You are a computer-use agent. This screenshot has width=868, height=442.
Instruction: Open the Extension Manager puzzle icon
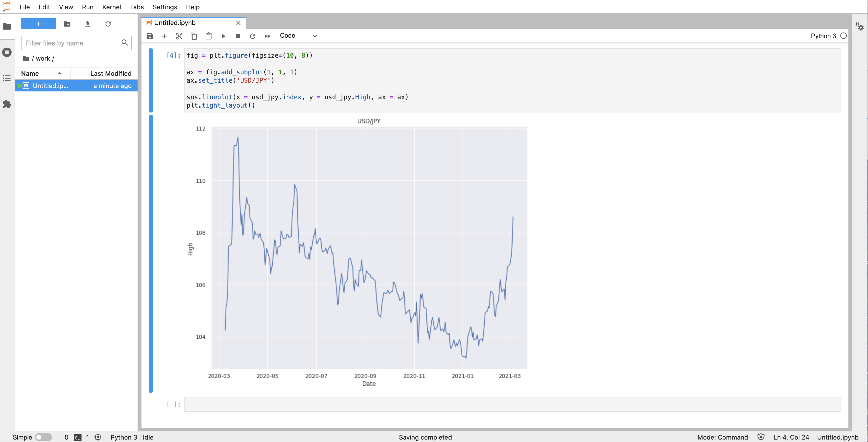click(x=7, y=104)
